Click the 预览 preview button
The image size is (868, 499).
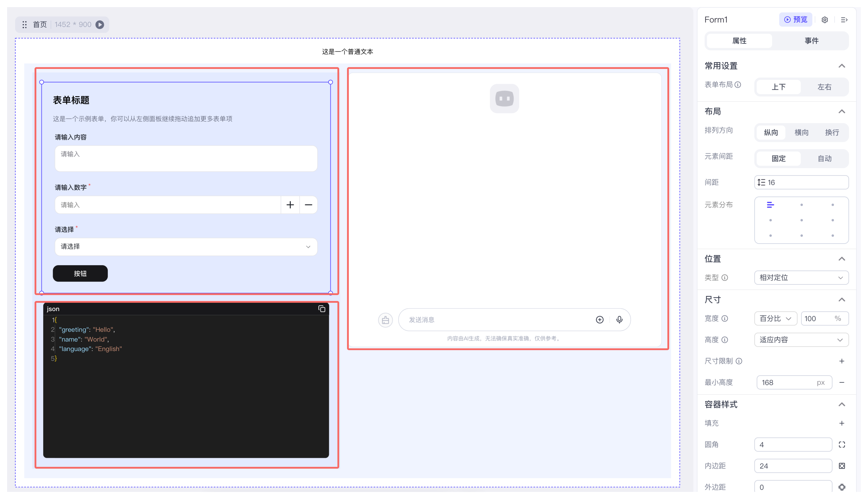795,20
